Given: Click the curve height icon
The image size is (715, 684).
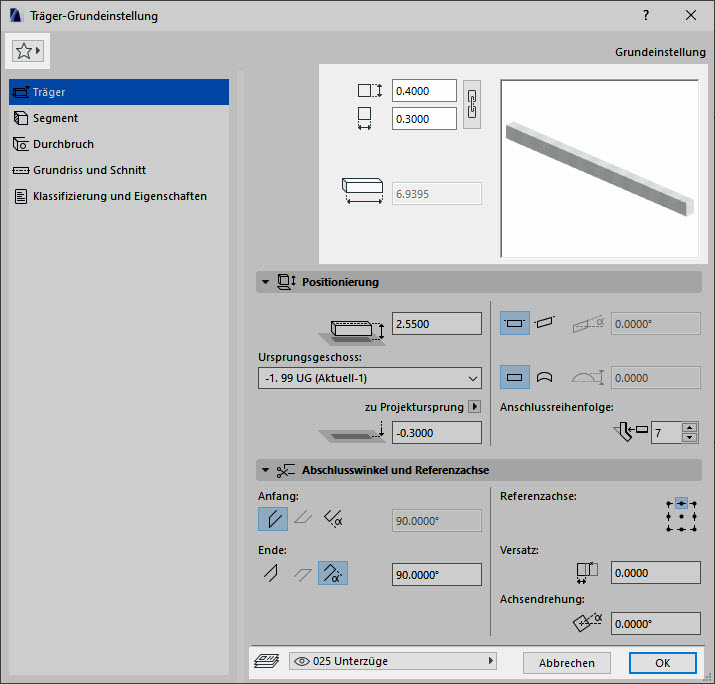Looking at the screenshot, I should 588,378.
